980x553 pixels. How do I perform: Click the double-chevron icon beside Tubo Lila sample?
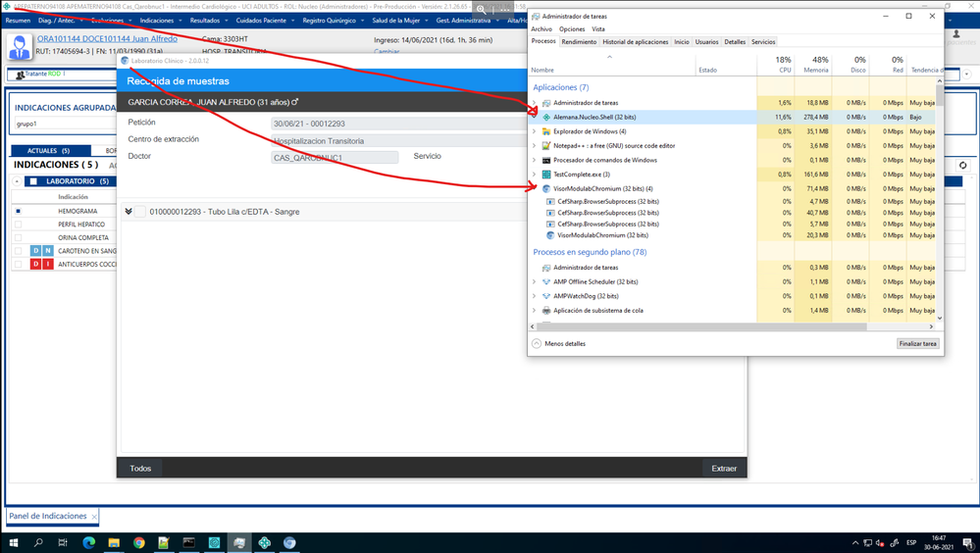point(129,212)
